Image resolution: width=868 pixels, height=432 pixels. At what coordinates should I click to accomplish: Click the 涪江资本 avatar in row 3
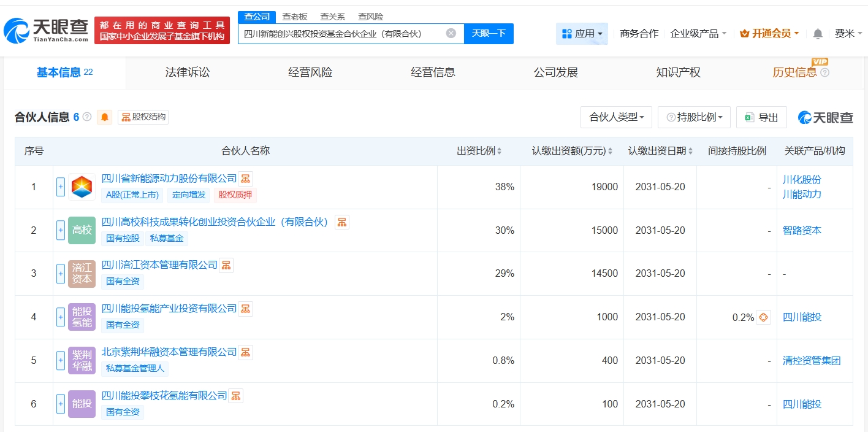tap(82, 274)
